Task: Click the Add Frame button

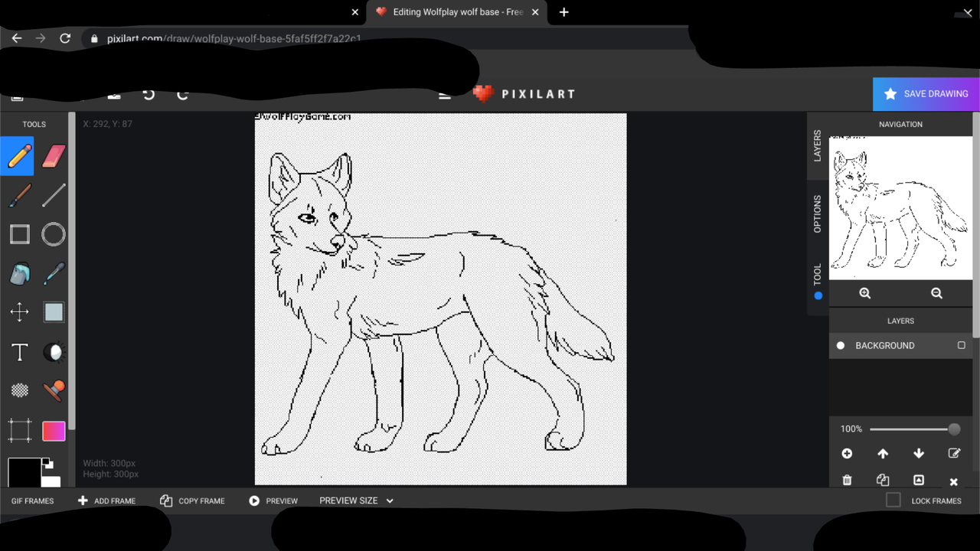Action: point(106,500)
